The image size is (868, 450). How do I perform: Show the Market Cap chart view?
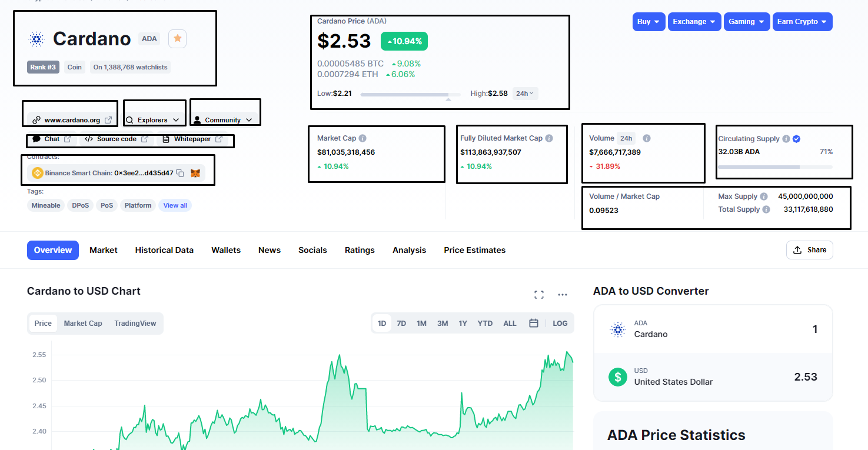83,323
